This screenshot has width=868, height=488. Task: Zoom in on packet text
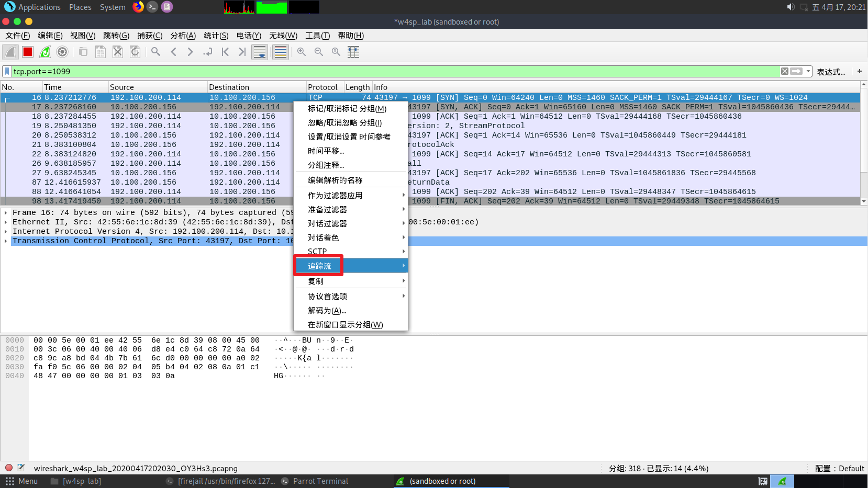(x=302, y=52)
